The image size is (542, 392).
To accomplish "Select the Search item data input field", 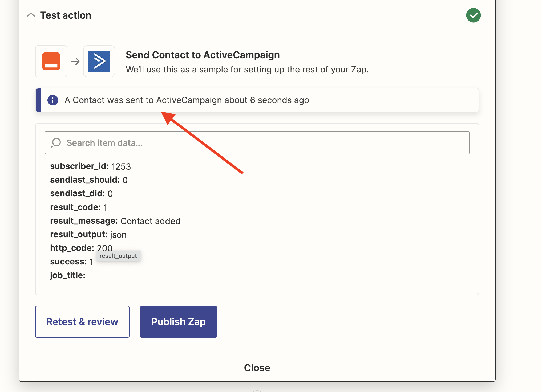I will point(257,142).
